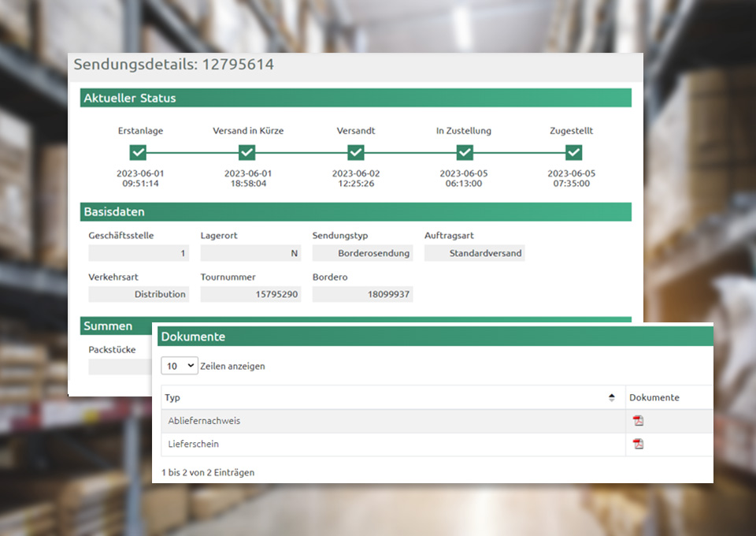Viewport: 756px width, 536px height.
Task: Click the In Zustellung status checkmark
Action: 465,152
